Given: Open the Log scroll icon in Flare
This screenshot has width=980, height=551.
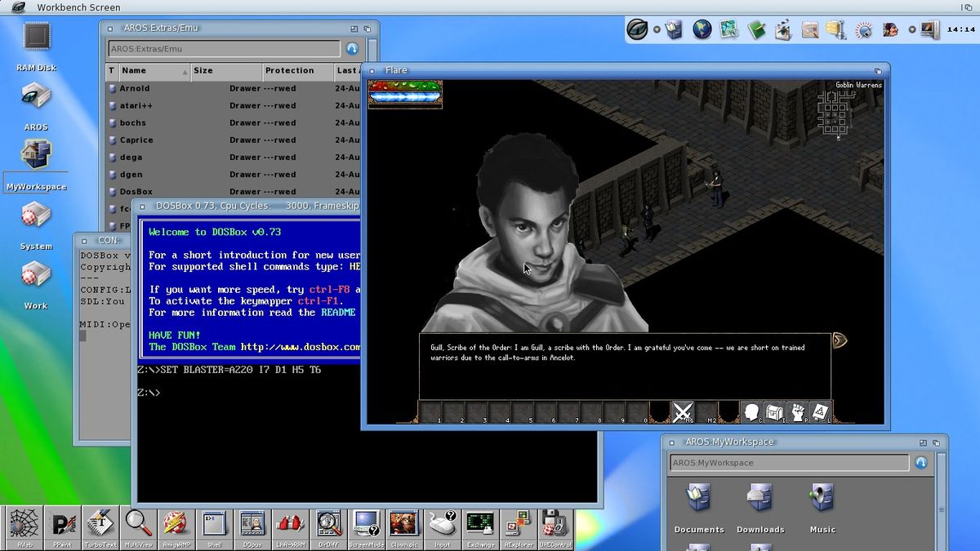Looking at the screenshot, I should click(821, 412).
